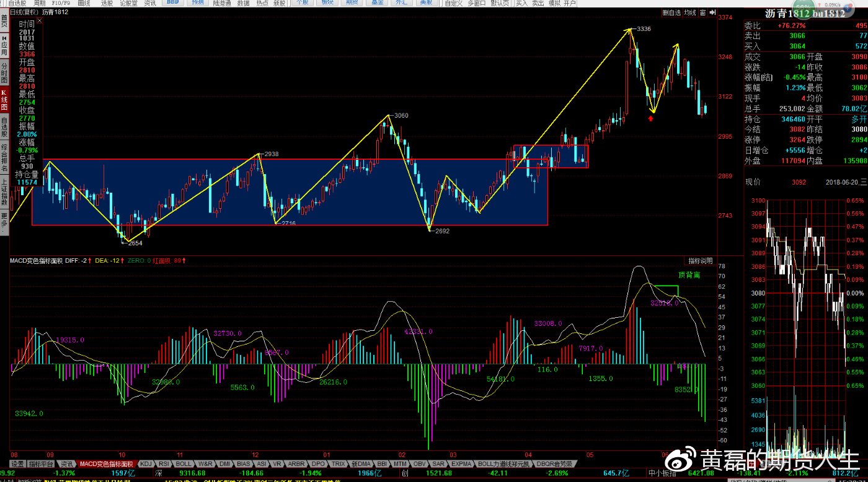Open 热点 hot topics item

[262, 3]
